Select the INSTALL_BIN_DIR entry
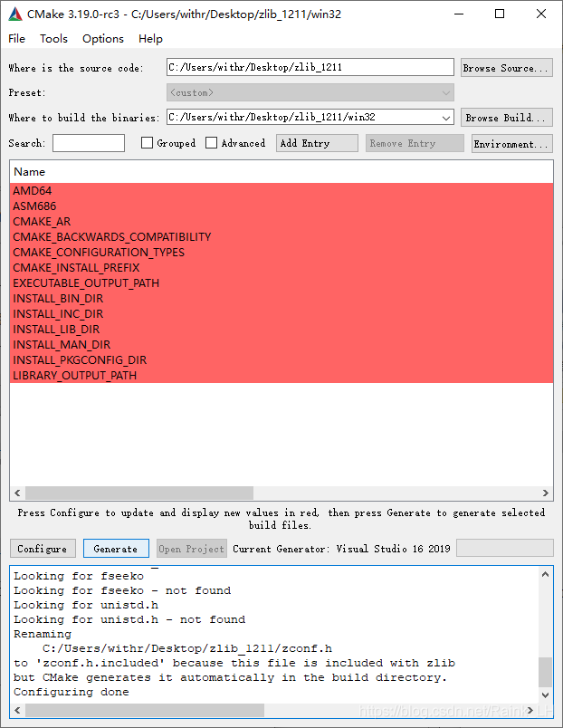The width and height of the screenshot is (563, 728). click(x=281, y=298)
